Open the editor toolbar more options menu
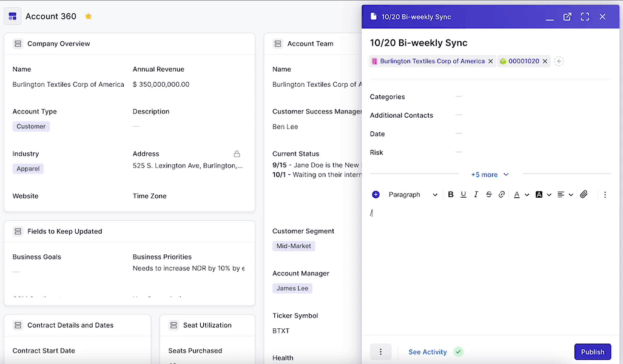 pos(605,194)
